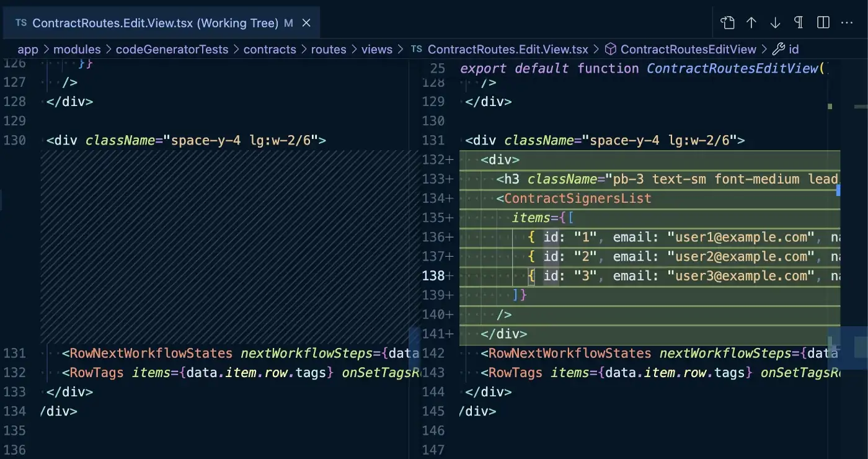Open the ContractRoutes.Edit.View.tsx file breadcrumb
The image size is (868, 459).
pyautogui.click(x=508, y=49)
